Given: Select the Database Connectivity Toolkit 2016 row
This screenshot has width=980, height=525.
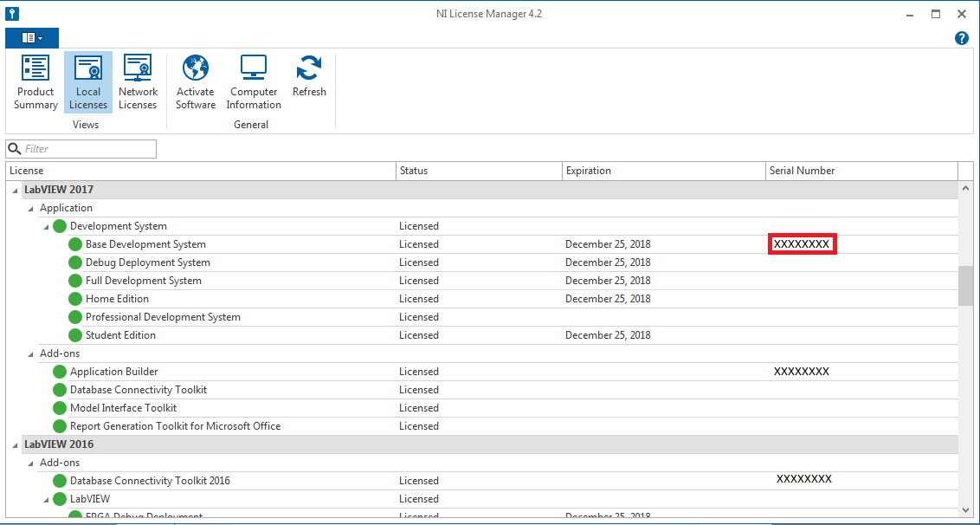Looking at the screenshot, I should tap(150, 481).
